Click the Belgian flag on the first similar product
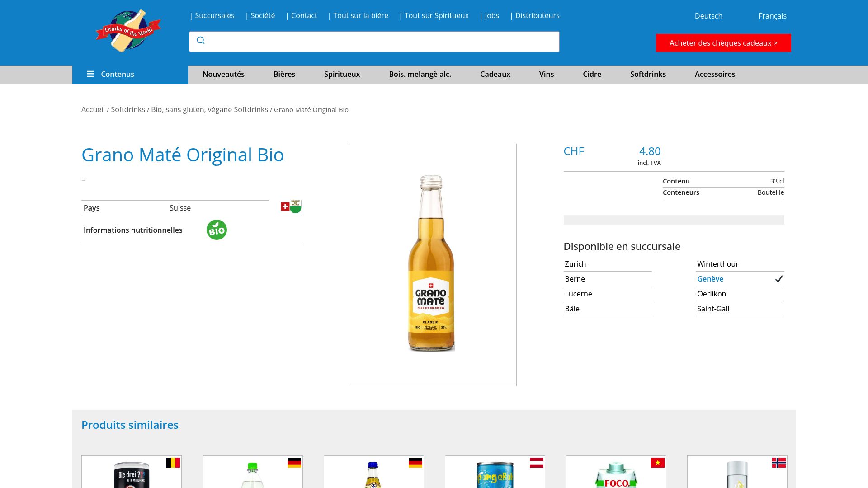Screen dimensions: 868x488 174,463
